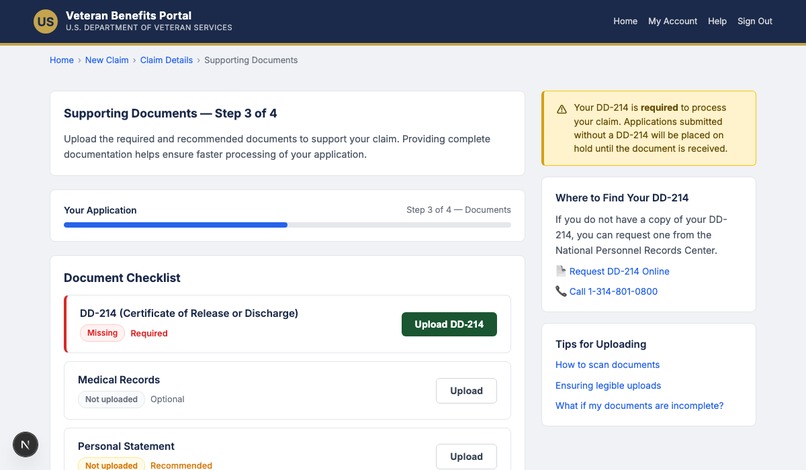Open What if my documents are incomplete

pos(639,406)
